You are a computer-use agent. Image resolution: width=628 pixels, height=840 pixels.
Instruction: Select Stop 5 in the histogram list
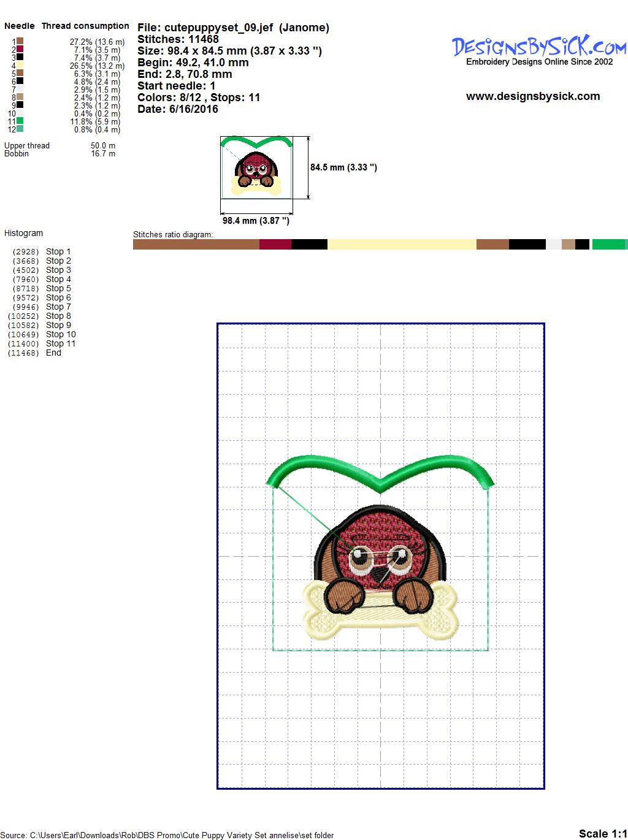tap(58, 288)
